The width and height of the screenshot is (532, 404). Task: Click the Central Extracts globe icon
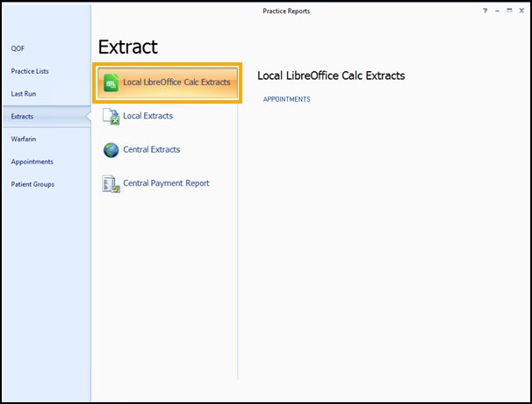pyautogui.click(x=111, y=150)
